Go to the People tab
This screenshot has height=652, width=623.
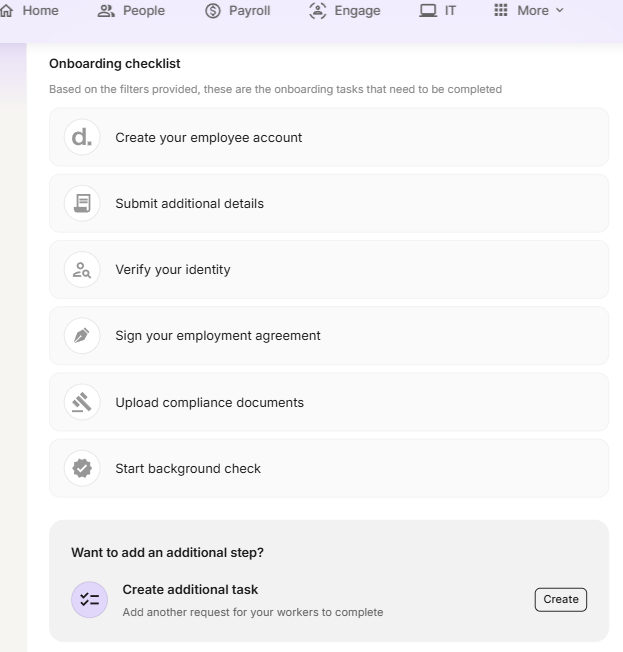pos(132,11)
